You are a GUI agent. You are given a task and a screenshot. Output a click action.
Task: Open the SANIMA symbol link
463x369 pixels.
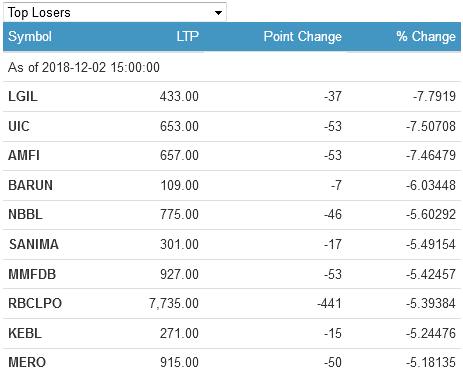coord(34,244)
